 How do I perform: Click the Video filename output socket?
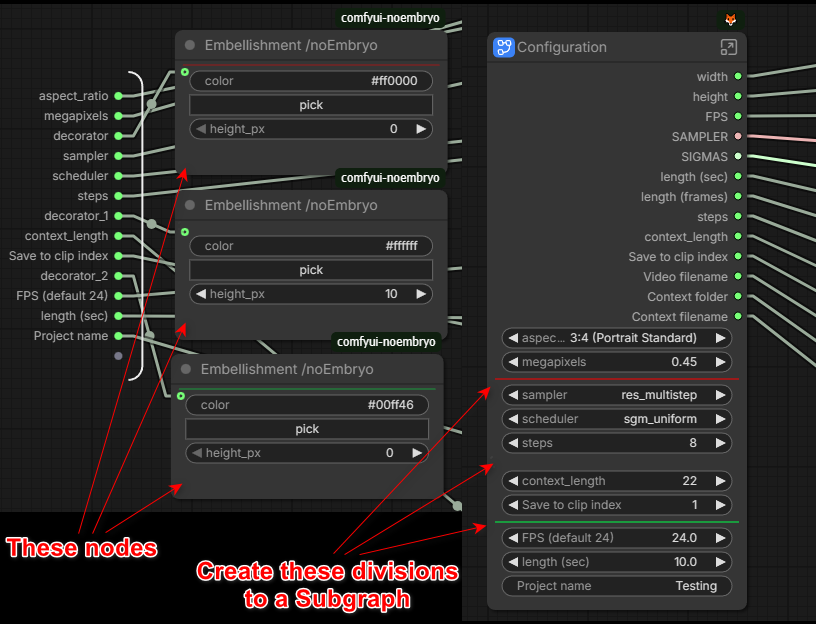(x=738, y=276)
